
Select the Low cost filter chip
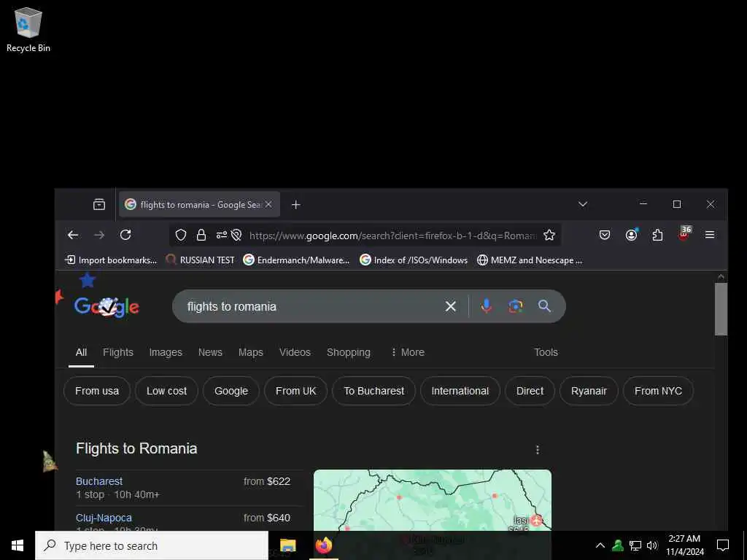coord(167,391)
